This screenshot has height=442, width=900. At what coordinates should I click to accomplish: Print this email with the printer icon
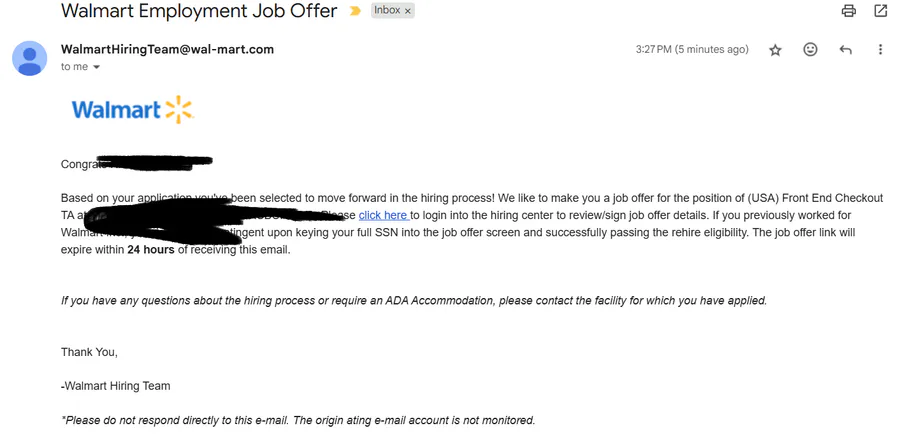click(848, 11)
